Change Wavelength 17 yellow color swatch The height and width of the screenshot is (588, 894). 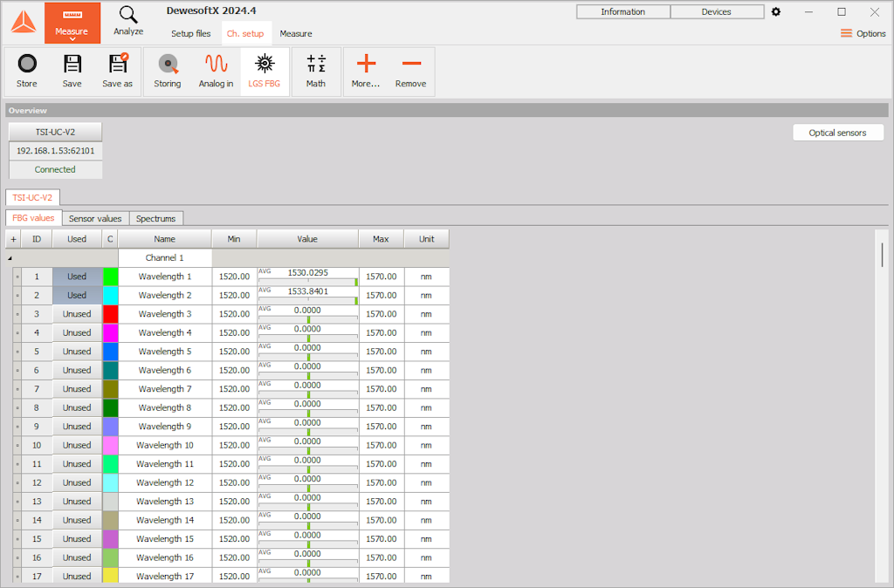[111, 575]
